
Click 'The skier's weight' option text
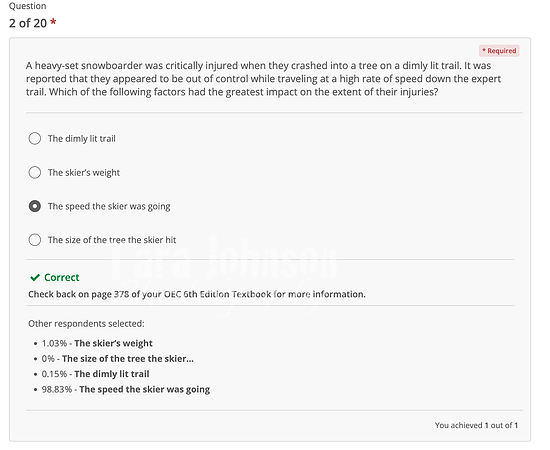click(84, 173)
